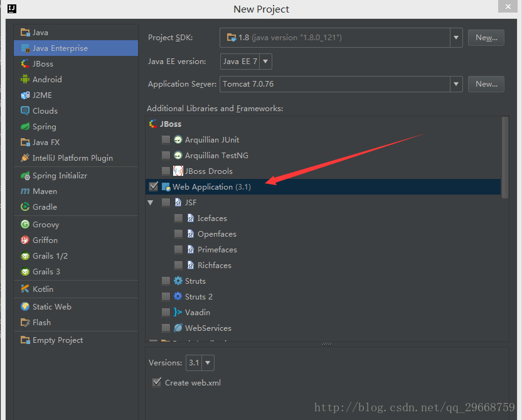Click the Griffon icon

pyautogui.click(x=25, y=240)
